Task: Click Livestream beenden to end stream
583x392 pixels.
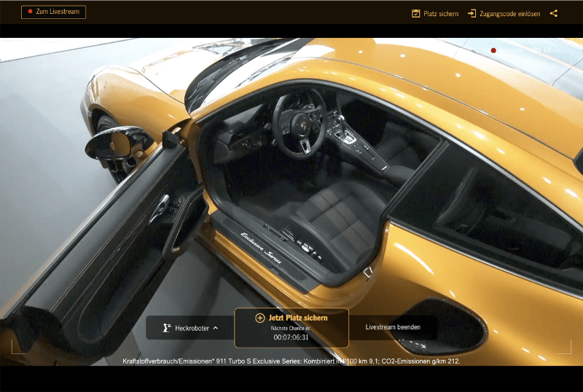Action: 393,327
